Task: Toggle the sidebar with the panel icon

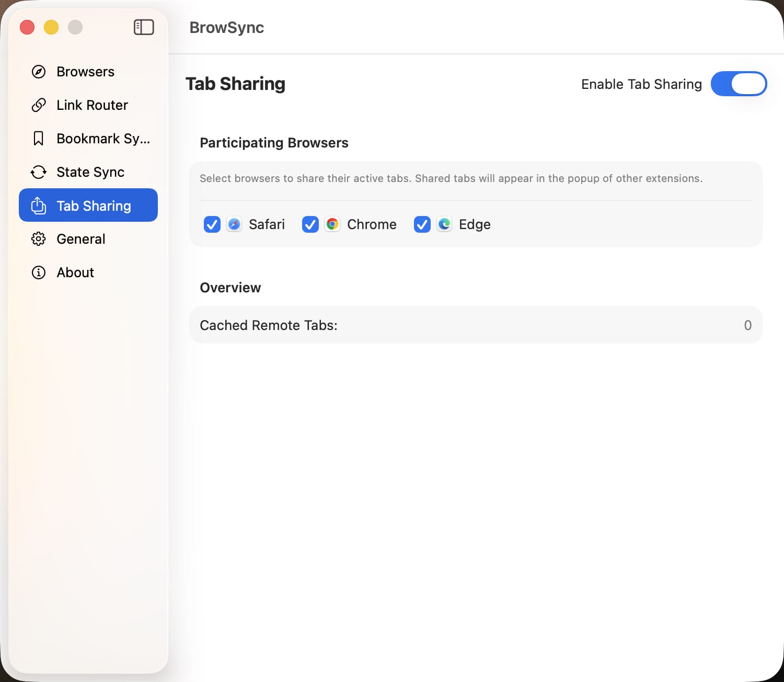Action: click(x=144, y=27)
